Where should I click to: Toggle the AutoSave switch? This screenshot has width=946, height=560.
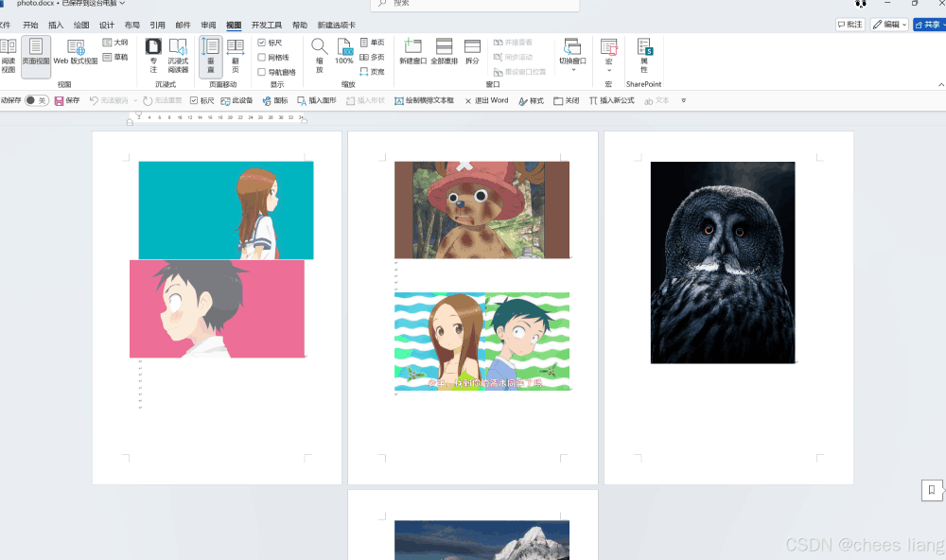click(36, 100)
